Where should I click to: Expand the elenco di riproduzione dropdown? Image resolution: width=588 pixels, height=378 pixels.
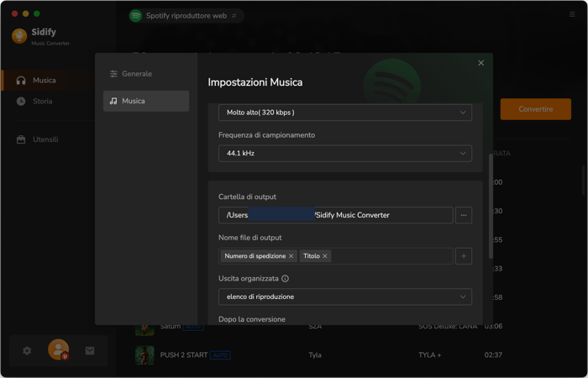[x=345, y=297]
